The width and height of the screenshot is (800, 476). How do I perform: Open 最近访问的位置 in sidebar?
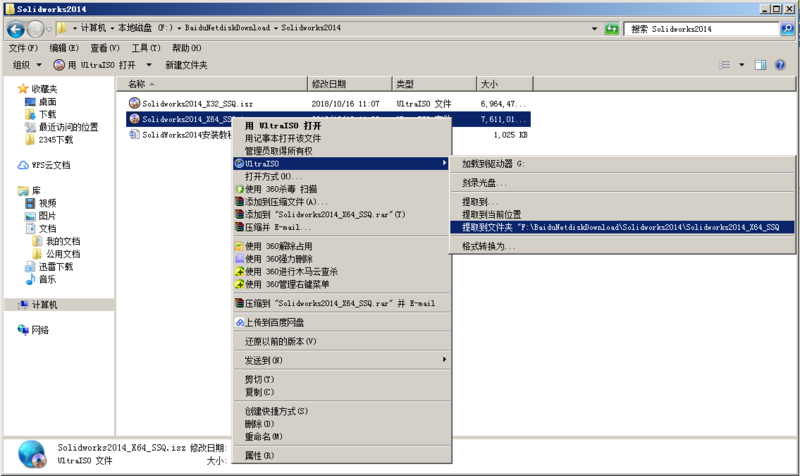pyautogui.click(x=61, y=127)
